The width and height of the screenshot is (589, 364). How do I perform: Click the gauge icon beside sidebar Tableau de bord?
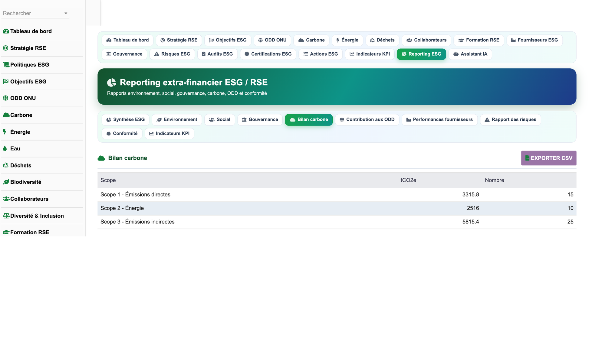coord(6,31)
